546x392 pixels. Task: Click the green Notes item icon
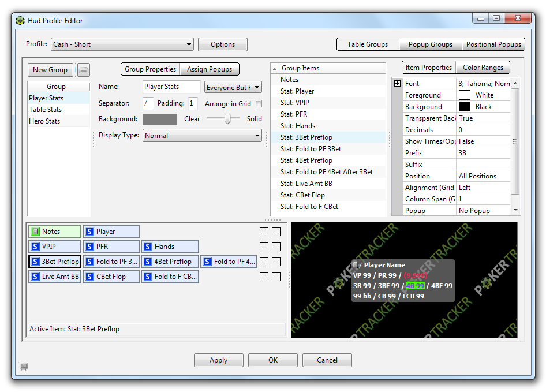coord(35,232)
